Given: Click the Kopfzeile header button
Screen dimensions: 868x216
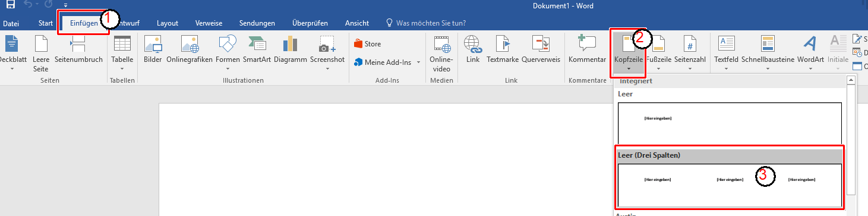Looking at the screenshot, I should tap(628, 54).
